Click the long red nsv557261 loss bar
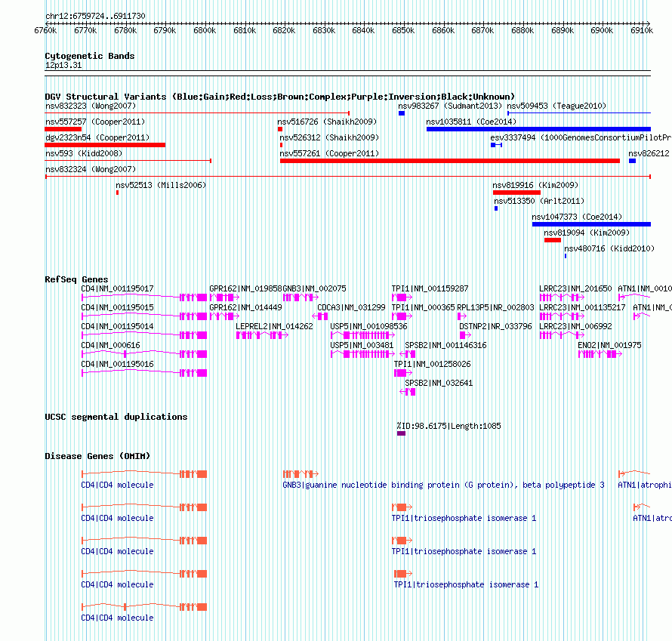 [x=449, y=161]
